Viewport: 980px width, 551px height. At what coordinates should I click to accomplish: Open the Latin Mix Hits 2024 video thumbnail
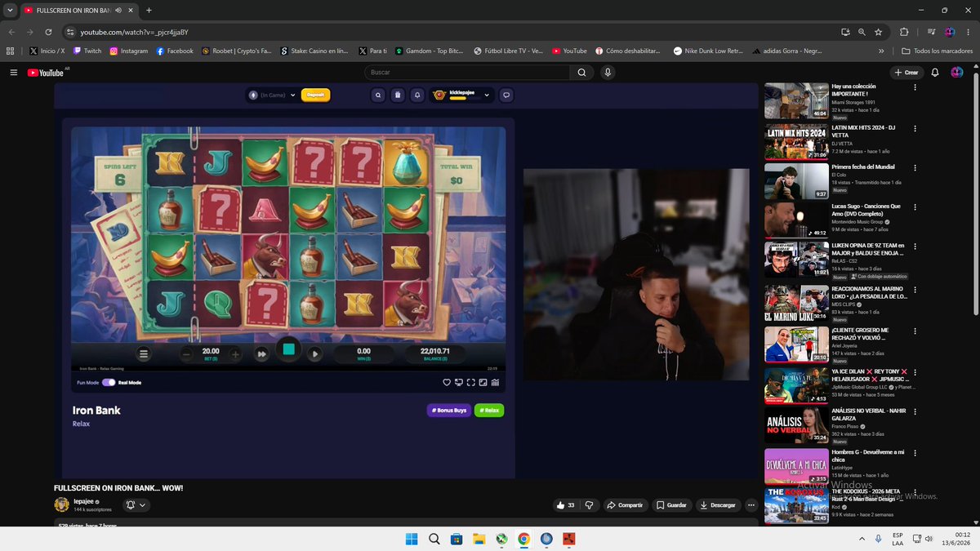point(796,141)
